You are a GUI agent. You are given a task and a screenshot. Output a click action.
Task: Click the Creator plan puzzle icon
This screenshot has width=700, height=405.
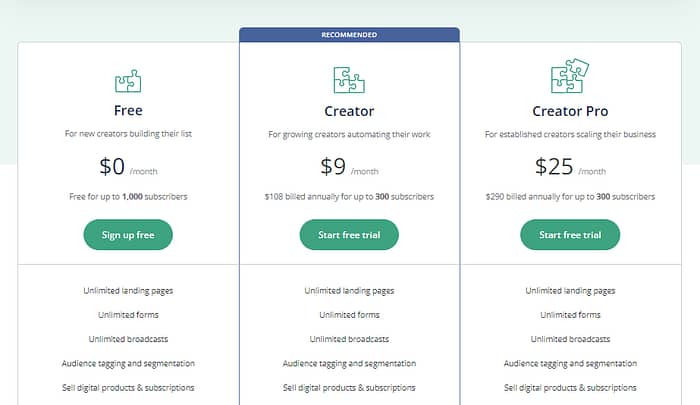[349, 80]
